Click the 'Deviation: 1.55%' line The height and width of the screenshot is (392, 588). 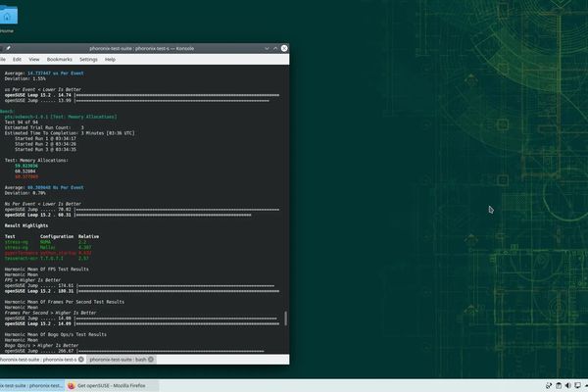pos(25,78)
